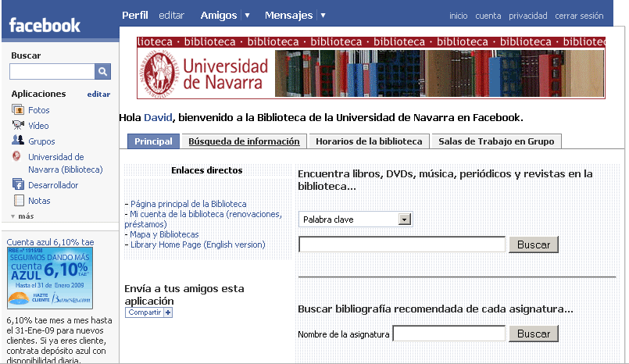The image size is (629, 364).
Task: Click the Cuenta Azul banner ad image
Action: pyautogui.click(x=50, y=278)
